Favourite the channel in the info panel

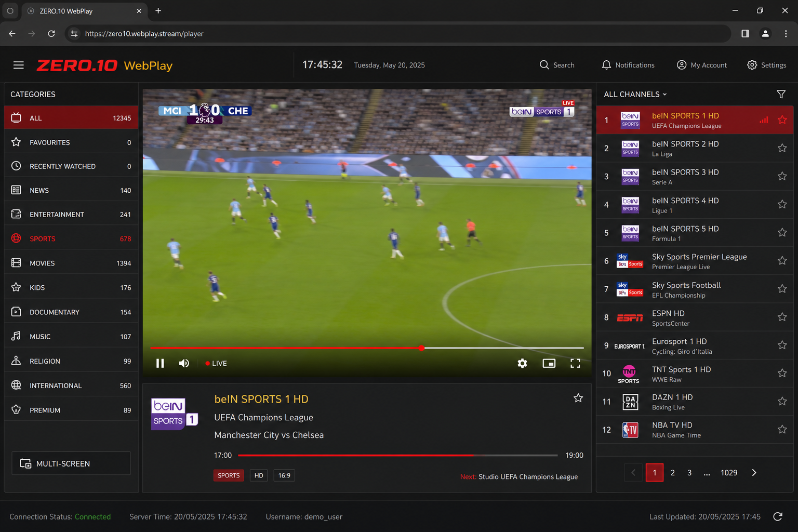[x=578, y=398]
